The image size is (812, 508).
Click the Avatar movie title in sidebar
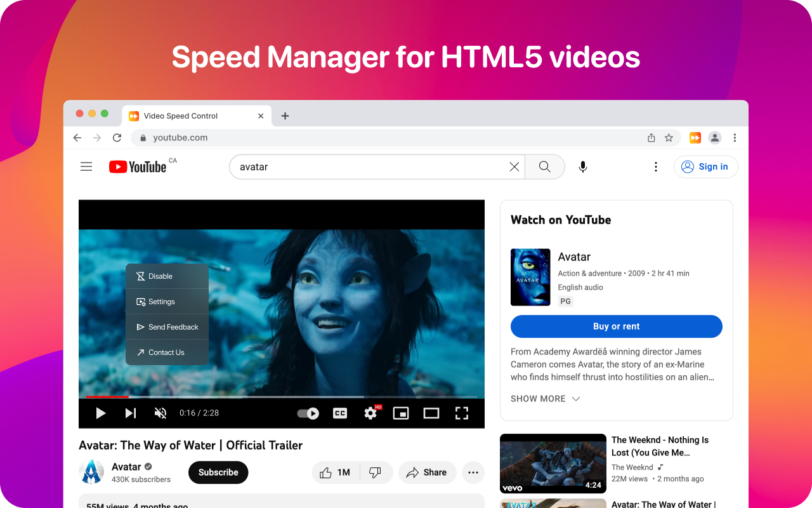coord(574,257)
